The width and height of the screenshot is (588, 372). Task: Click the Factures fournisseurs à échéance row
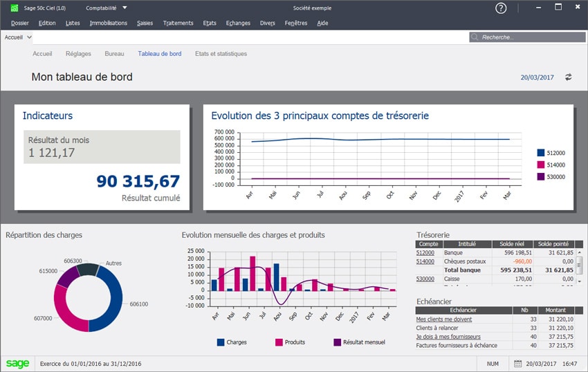495,345
